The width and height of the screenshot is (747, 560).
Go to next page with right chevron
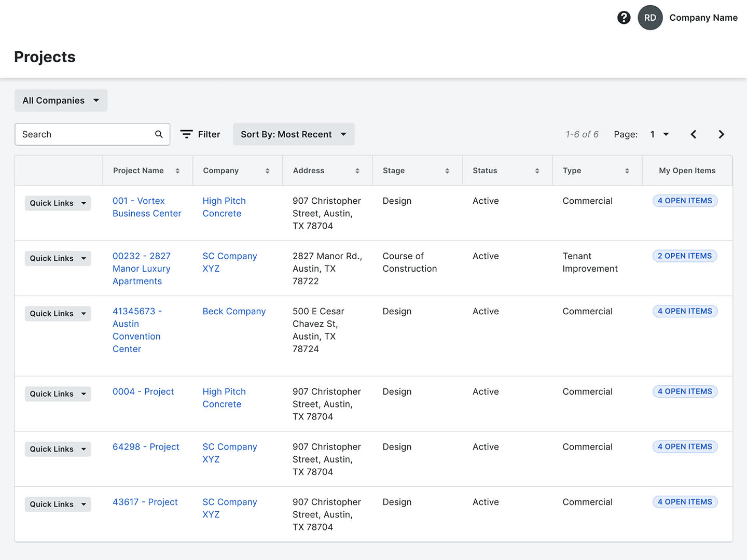(x=721, y=134)
